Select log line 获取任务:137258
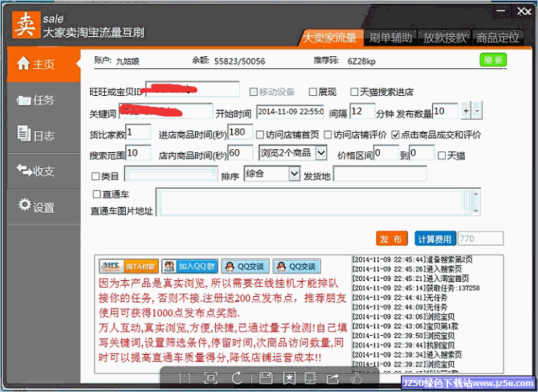The height and width of the screenshot is (392, 538). pyautogui.click(x=416, y=288)
